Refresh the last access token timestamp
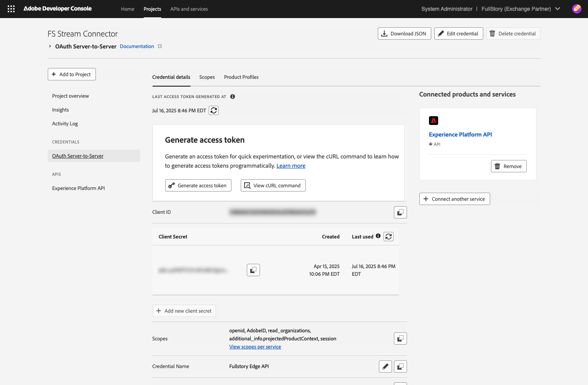 point(214,110)
